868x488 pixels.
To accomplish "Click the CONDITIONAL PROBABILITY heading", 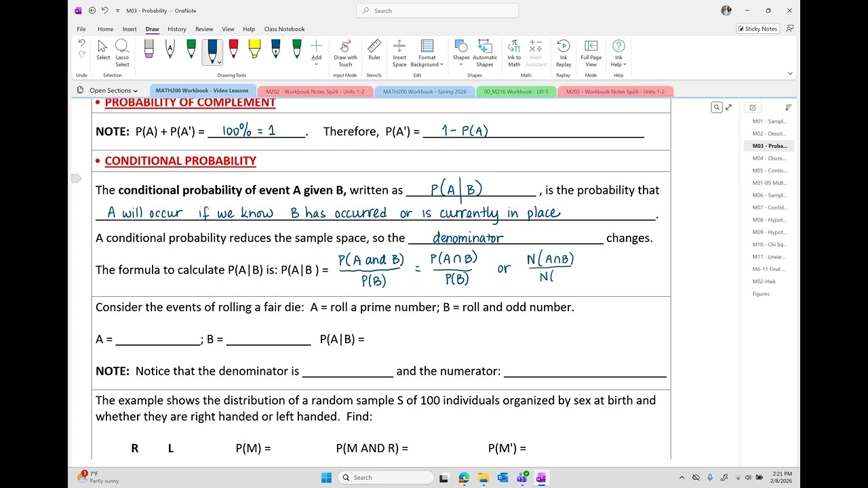I will tap(180, 161).
